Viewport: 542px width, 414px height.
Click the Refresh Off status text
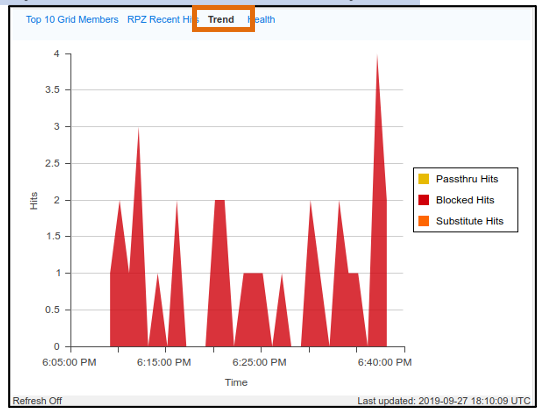pos(37,401)
